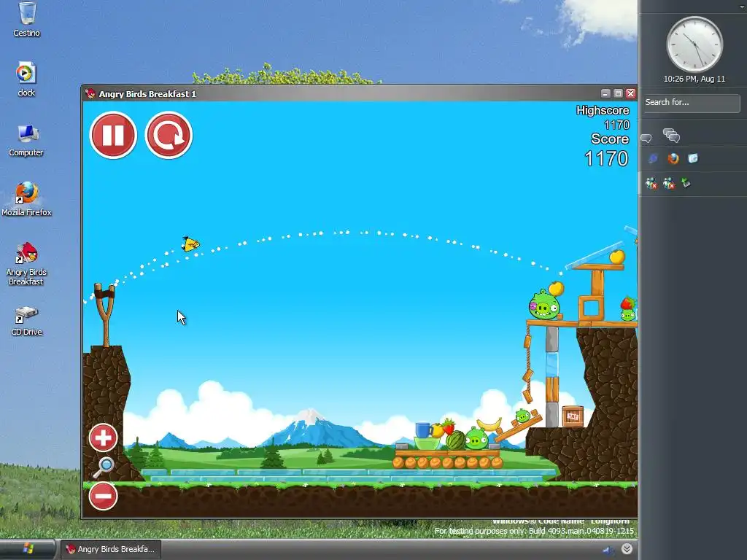Zoom out with the red minus button
747x560 pixels.
coord(103,496)
